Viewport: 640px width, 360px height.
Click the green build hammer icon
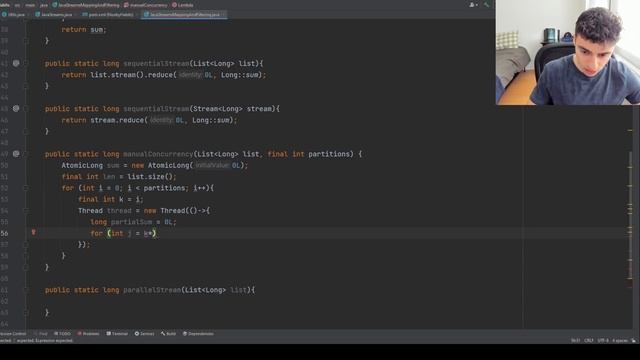pos(486,5)
